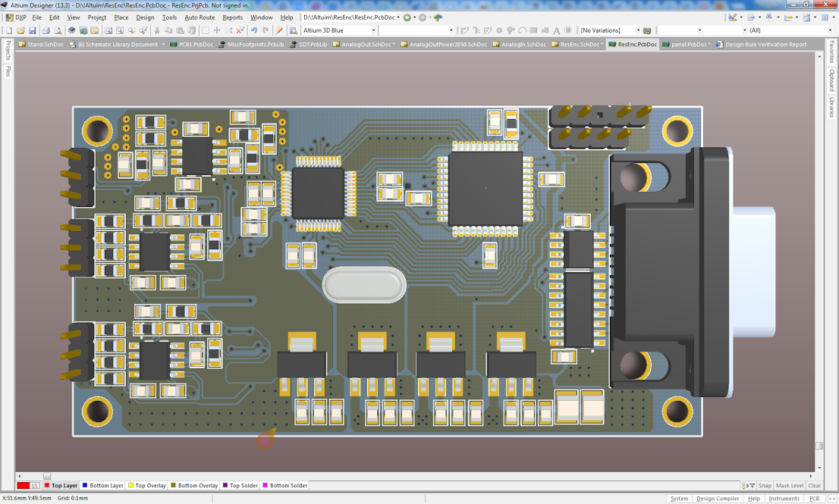839x504 pixels.
Task: Click the Save icon in the toolbar
Action: click(33, 30)
